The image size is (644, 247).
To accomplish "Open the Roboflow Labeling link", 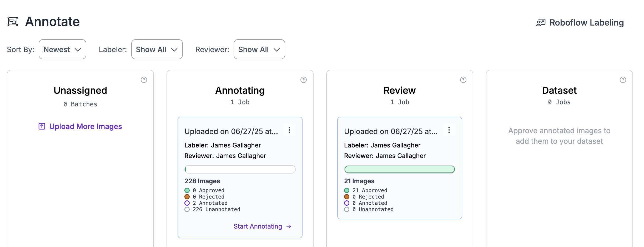I will click(x=586, y=23).
